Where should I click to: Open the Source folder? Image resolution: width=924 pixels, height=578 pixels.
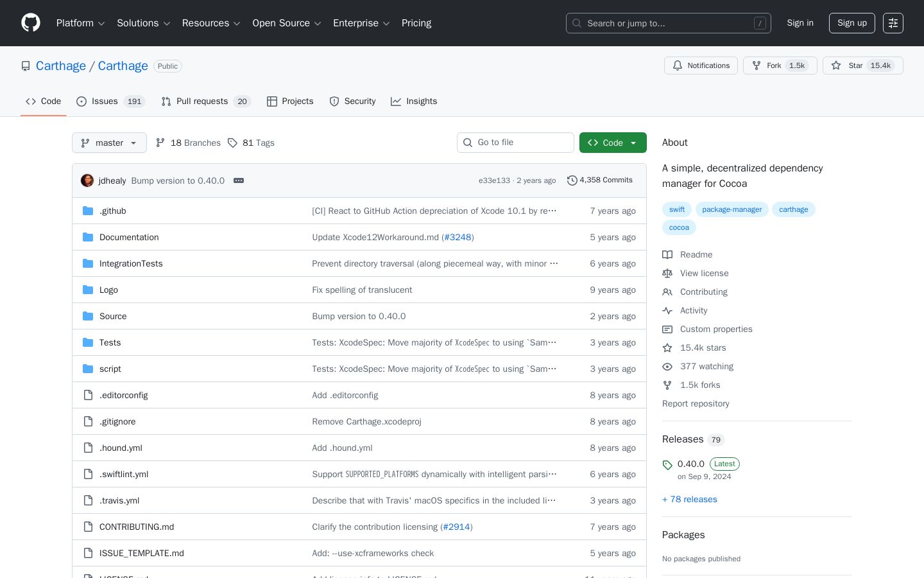pos(113,316)
